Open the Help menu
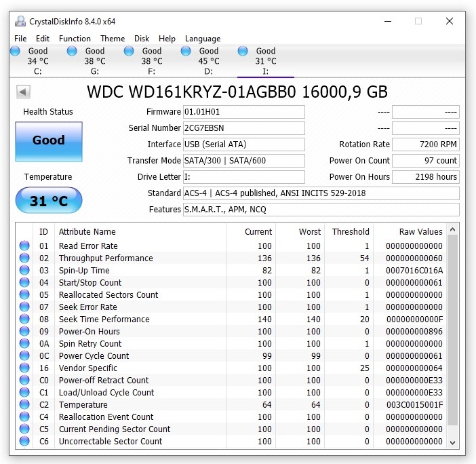The height and width of the screenshot is (464, 476). [x=167, y=39]
